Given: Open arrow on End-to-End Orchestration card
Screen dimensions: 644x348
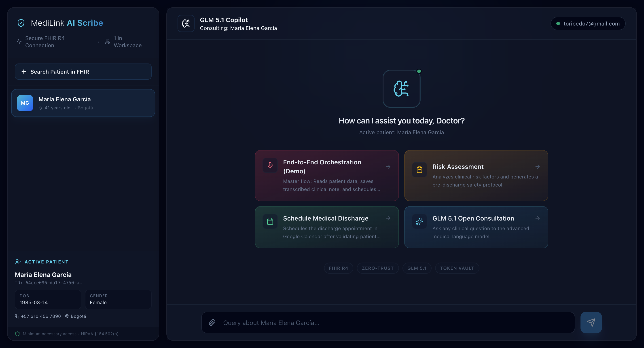Looking at the screenshot, I should tap(388, 167).
